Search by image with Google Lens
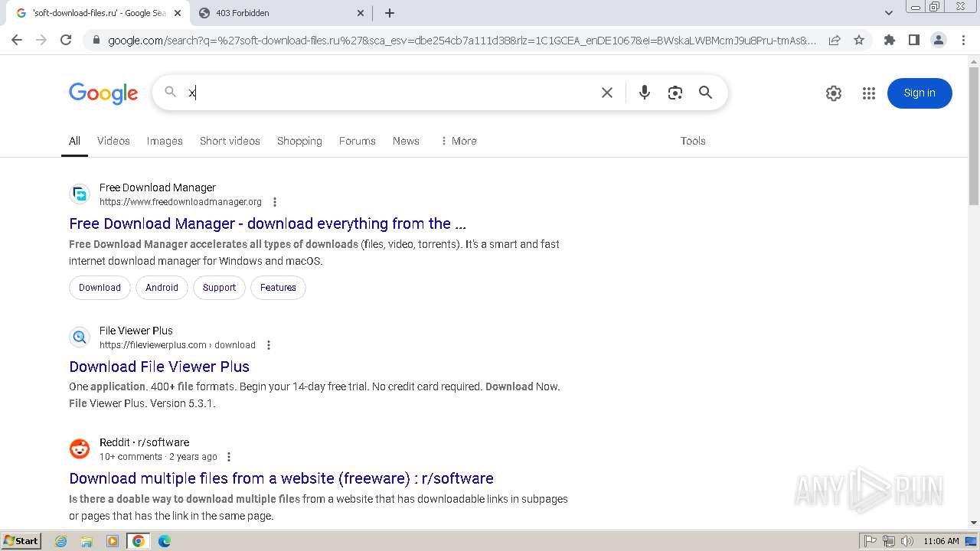The height and width of the screenshot is (551, 980). [x=675, y=93]
